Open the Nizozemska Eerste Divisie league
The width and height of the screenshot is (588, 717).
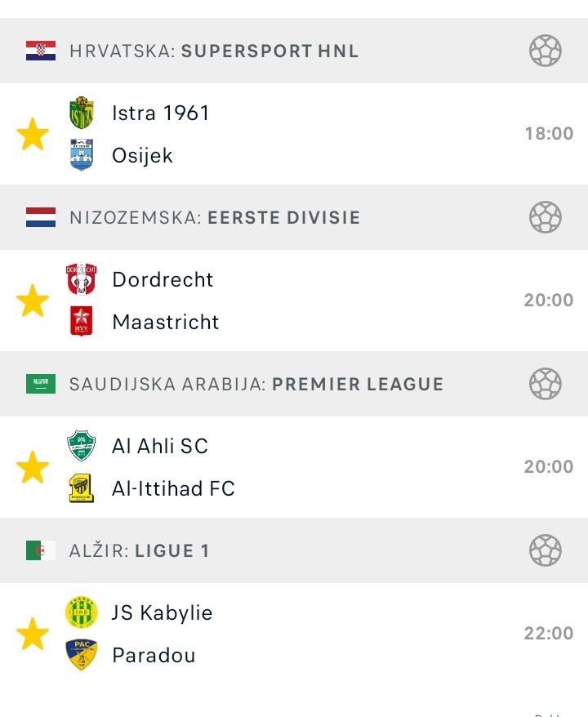(215, 217)
